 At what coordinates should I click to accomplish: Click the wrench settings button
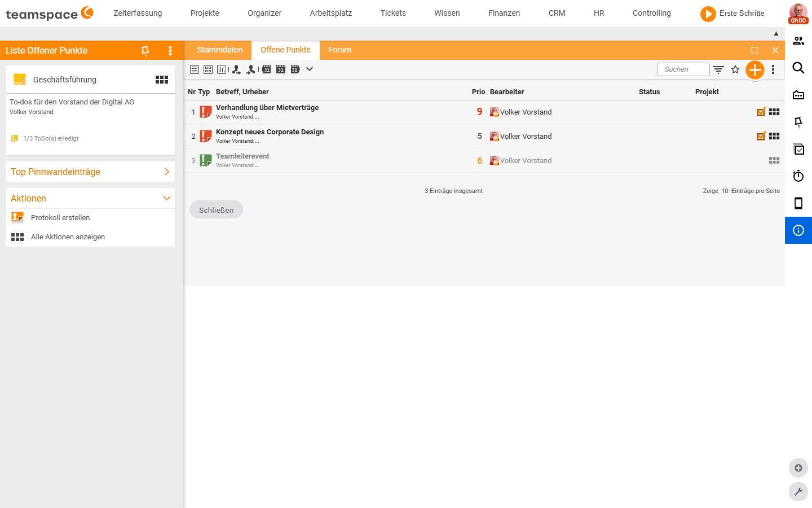tap(798, 492)
